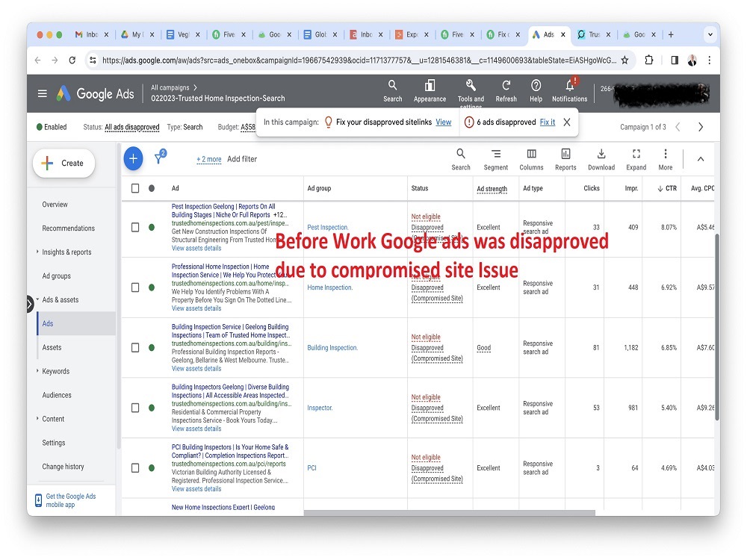The width and height of the screenshot is (747, 560).
Task: Open the Segment options
Action: [495, 160]
